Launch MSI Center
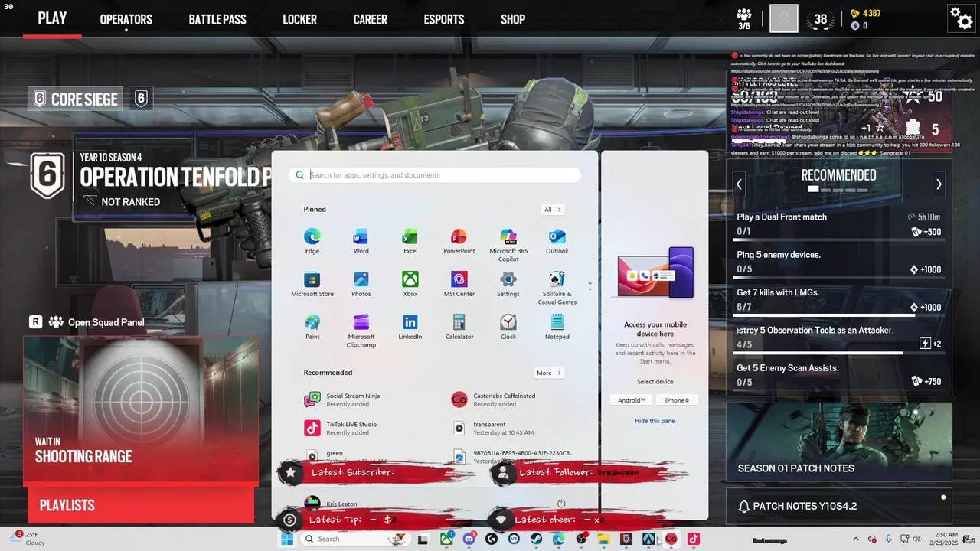Viewport: 980px width, 551px height. pyautogui.click(x=459, y=283)
